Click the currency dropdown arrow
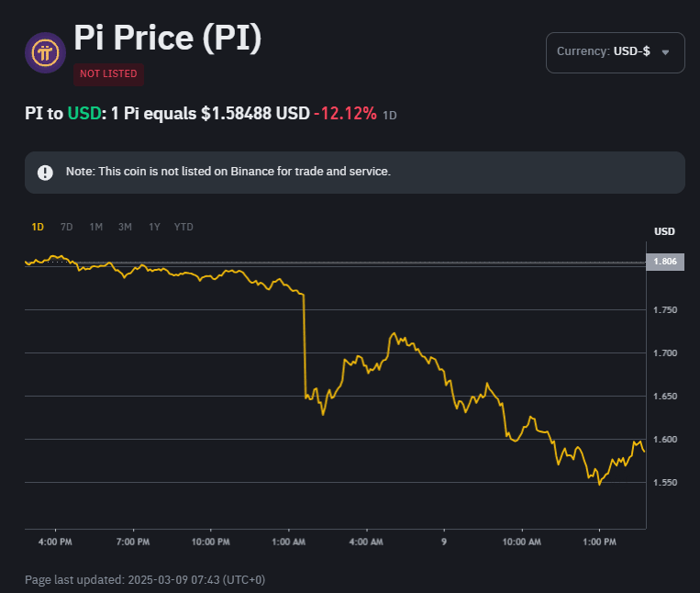Image resolution: width=700 pixels, height=593 pixels. coord(666,52)
